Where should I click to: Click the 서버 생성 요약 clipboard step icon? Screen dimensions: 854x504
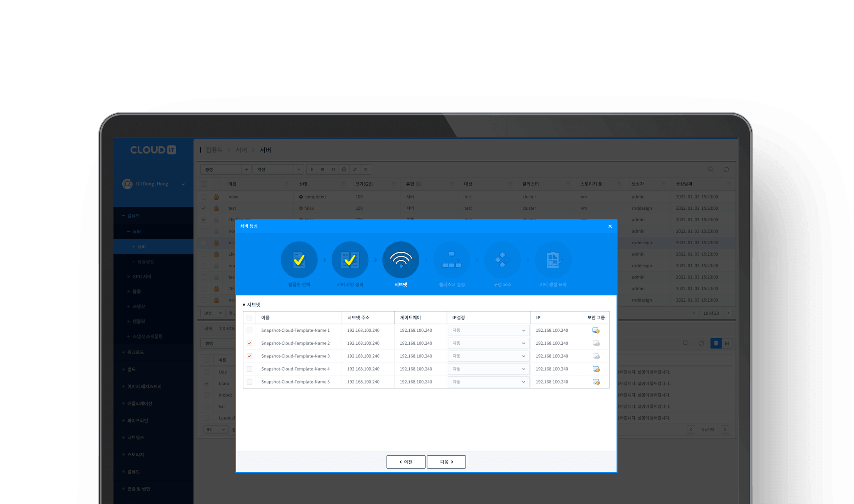pyautogui.click(x=553, y=260)
